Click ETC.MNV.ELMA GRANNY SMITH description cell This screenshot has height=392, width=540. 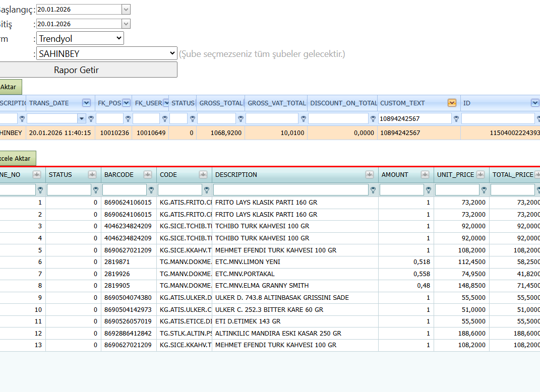[295, 286]
